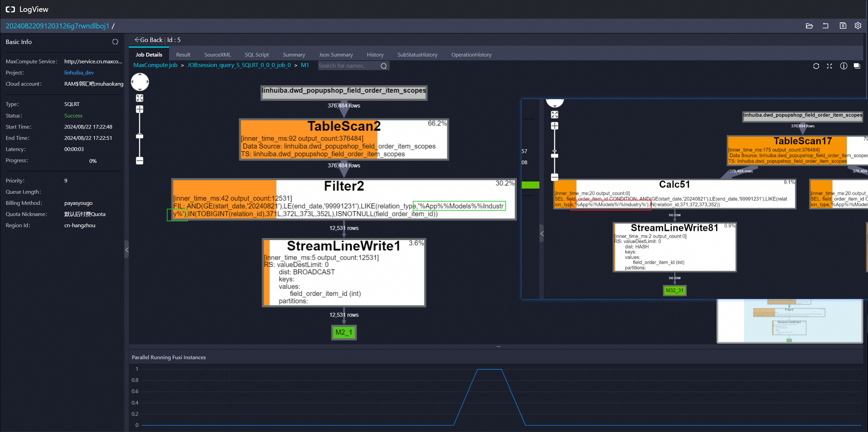The image size is (868, 432).
Task: Open the SubStatusHistory tab
Action: tap(417, 55)
